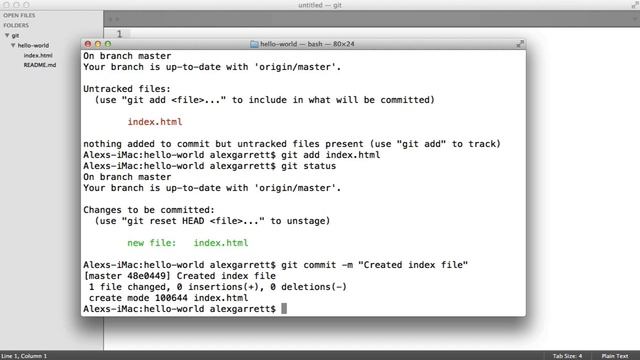
Task: Click 'git reset HEAD <file>' hint line
Action: (x=212, y=221)
